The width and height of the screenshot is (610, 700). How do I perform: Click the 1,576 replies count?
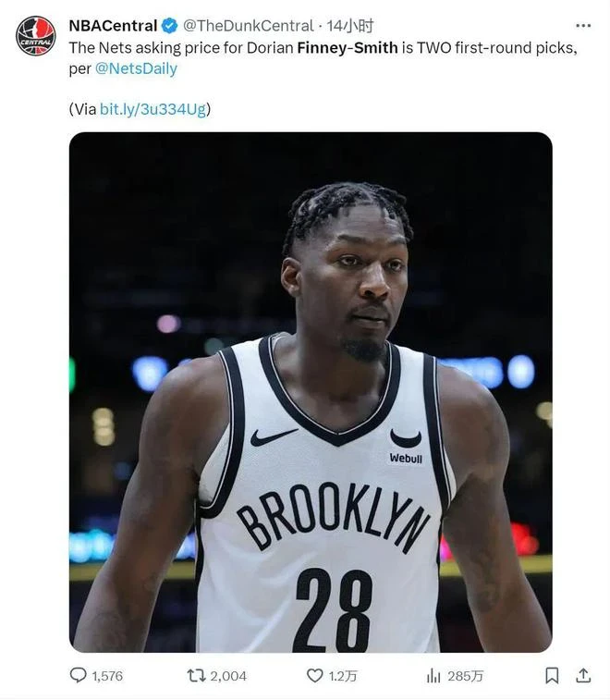pos(107,676)
